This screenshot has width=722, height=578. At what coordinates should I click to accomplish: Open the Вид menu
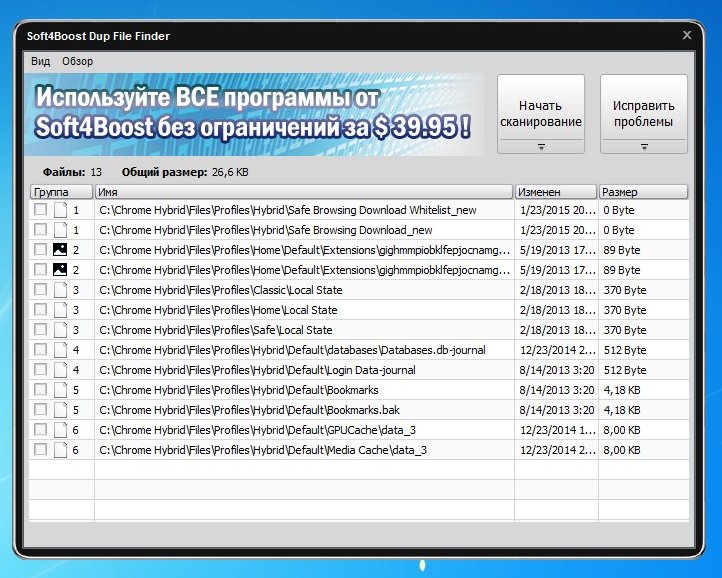[x=41, y=61]
